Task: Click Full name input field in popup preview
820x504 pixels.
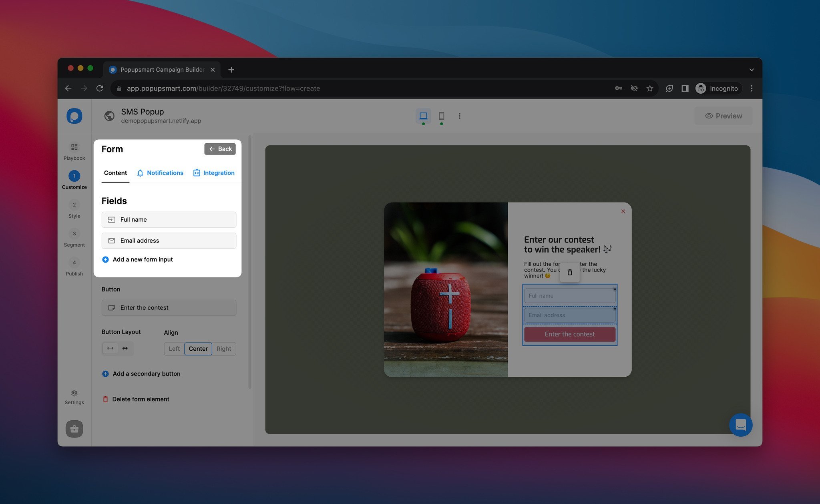Action: point(569,295)
